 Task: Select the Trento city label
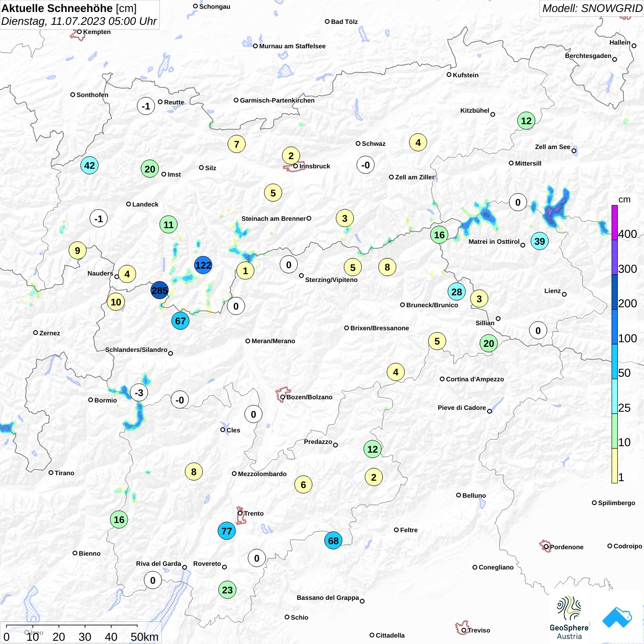tap(254, 513)
